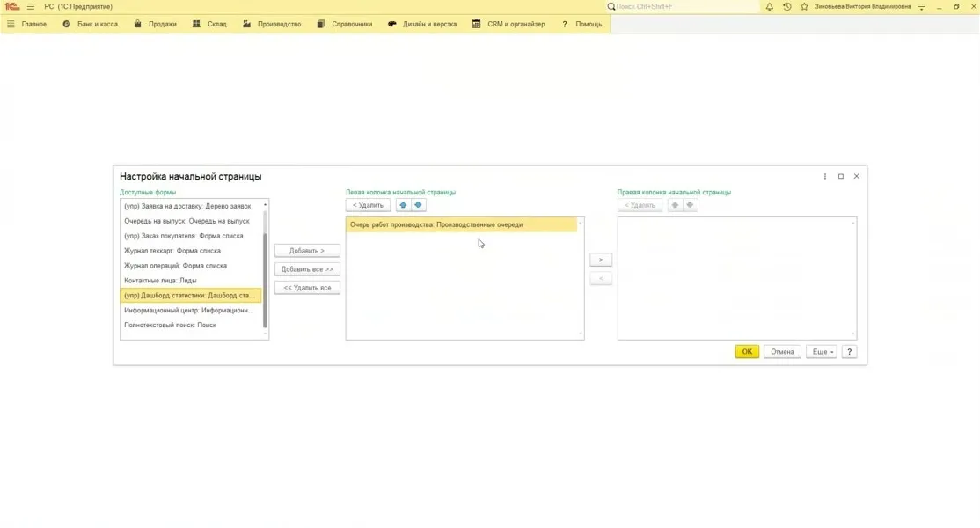Confirm the settings with OK

point(747,352)
